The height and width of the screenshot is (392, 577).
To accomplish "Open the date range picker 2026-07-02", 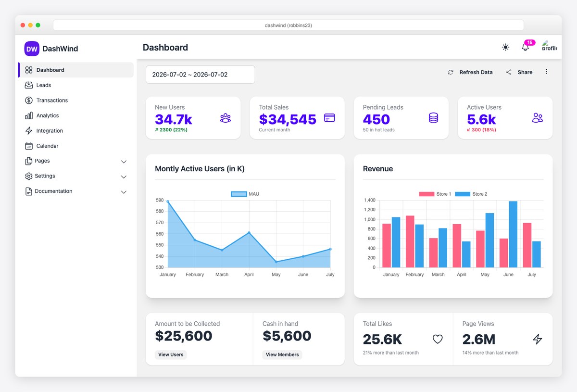I will (201, 75).
